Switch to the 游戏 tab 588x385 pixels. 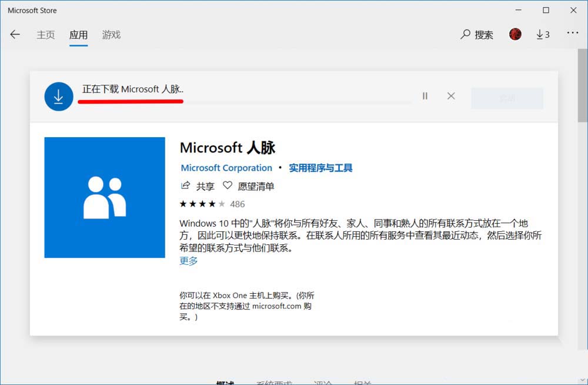pos(111,35)
